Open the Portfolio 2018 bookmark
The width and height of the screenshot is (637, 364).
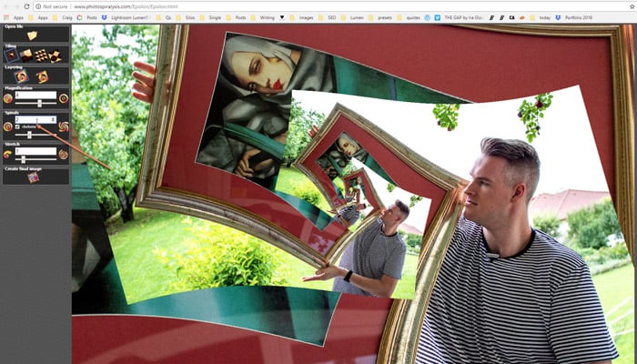click(574, 18)
